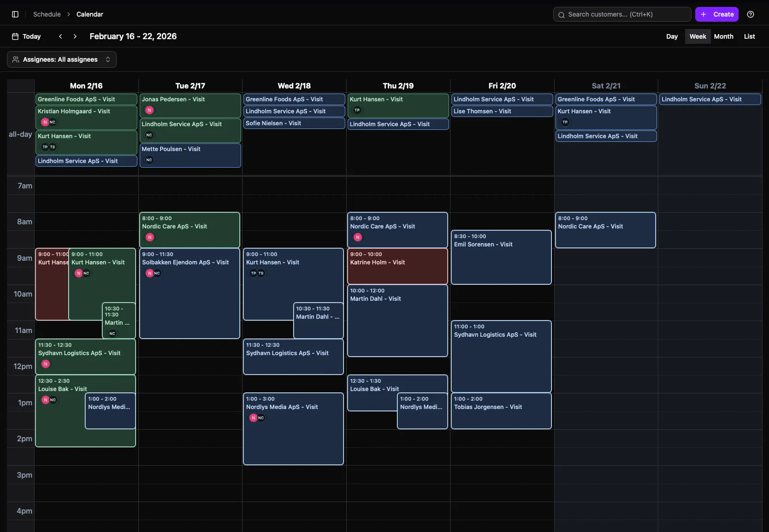Select the Week view tab

coord(698,36)
